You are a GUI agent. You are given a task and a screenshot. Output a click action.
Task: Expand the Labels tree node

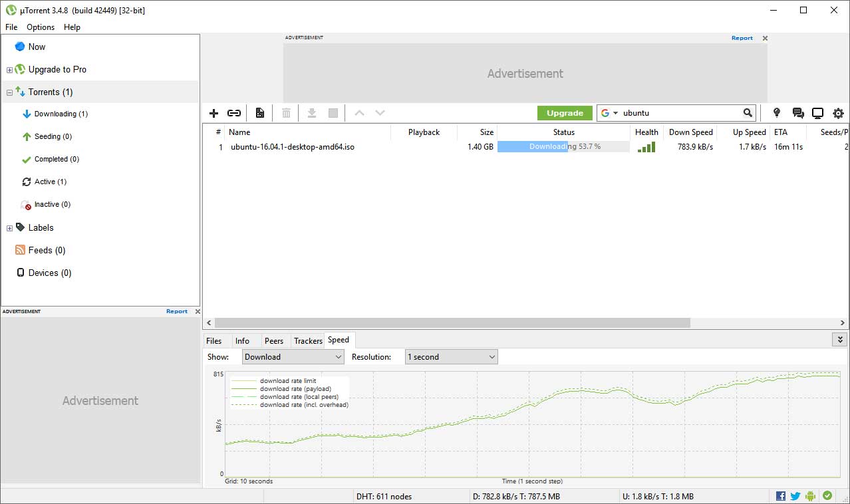pyautogui.click(x=9, y=228)
